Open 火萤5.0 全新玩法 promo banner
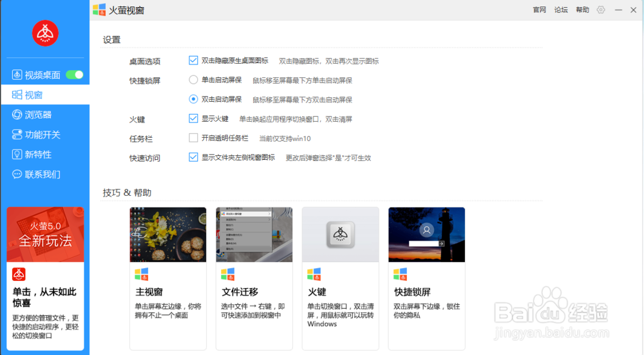 point(45,235)
